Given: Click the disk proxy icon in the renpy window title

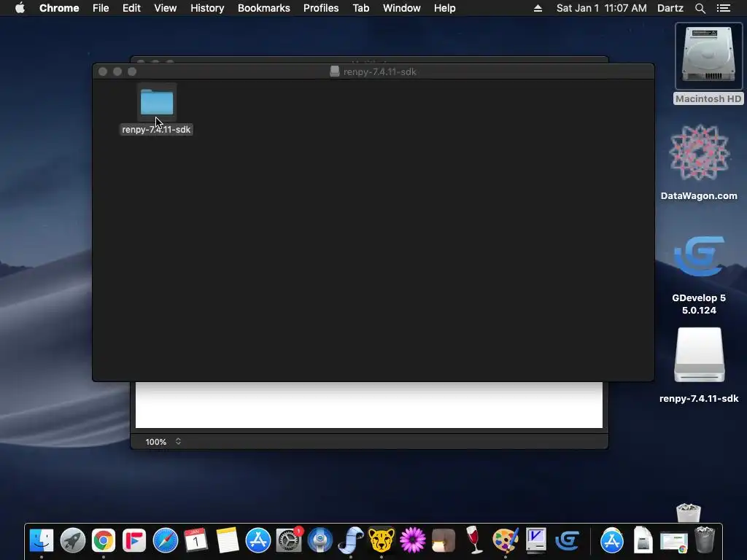Looking at the screenshot, I should click(x=335, y=71).
